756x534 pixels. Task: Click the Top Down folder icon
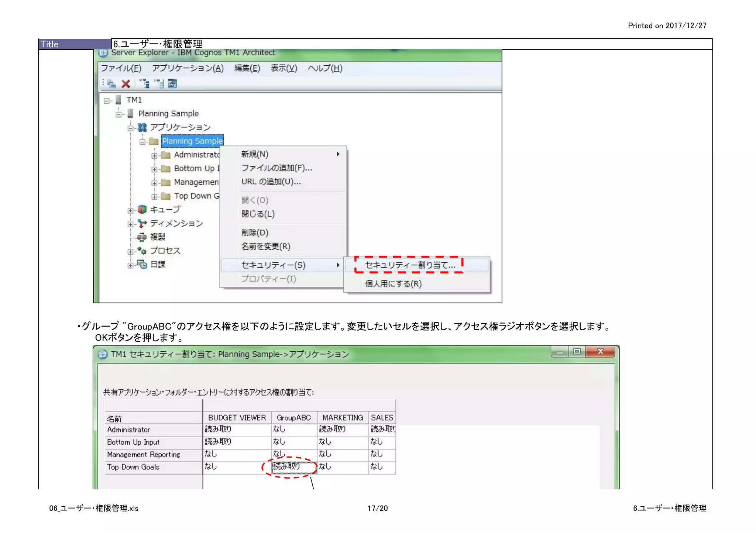tap(166, 196)
